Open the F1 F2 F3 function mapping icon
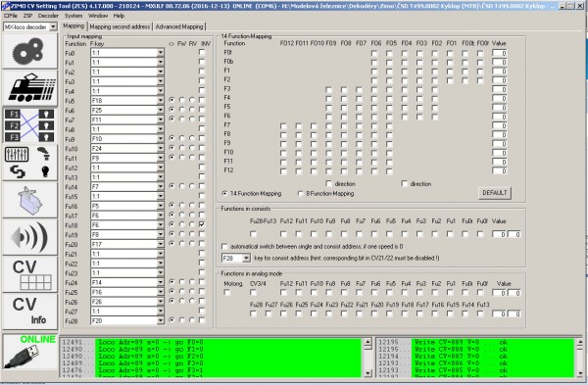This screenshot has width=588, height=385. tap(30, 125)
